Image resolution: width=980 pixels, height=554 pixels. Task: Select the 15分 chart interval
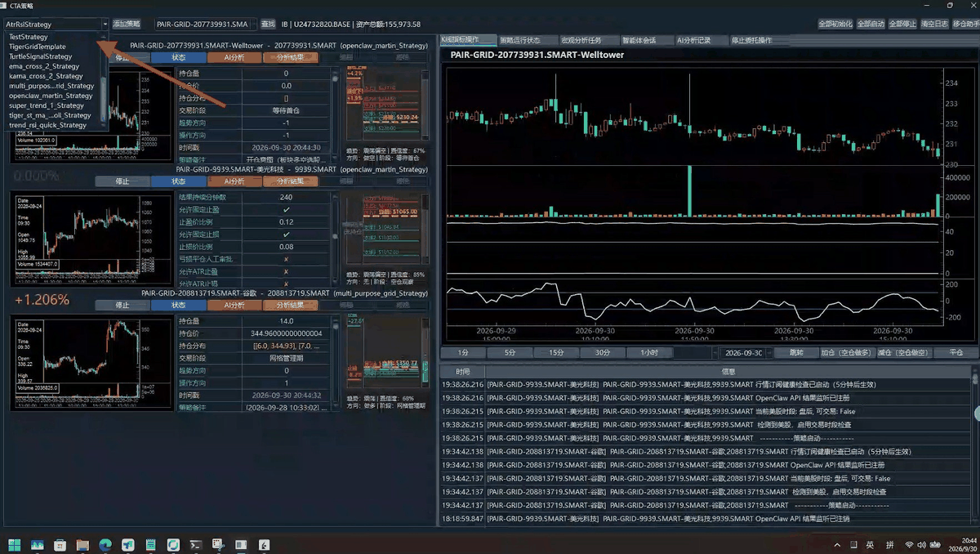[556, 353]
